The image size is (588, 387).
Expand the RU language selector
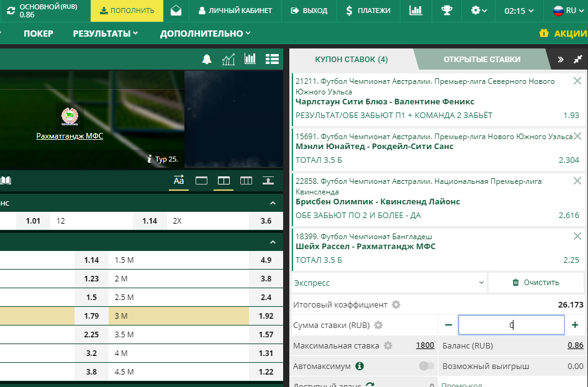coord(569,11)
